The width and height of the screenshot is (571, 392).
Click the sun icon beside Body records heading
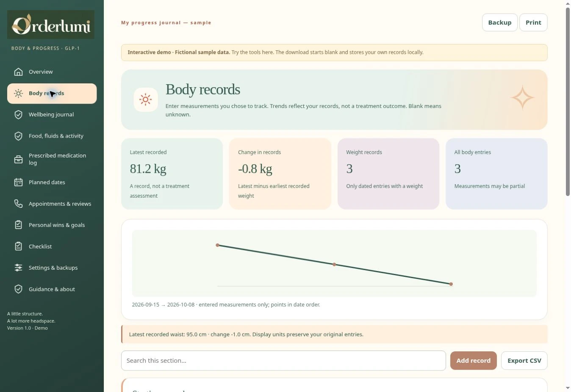146,100
